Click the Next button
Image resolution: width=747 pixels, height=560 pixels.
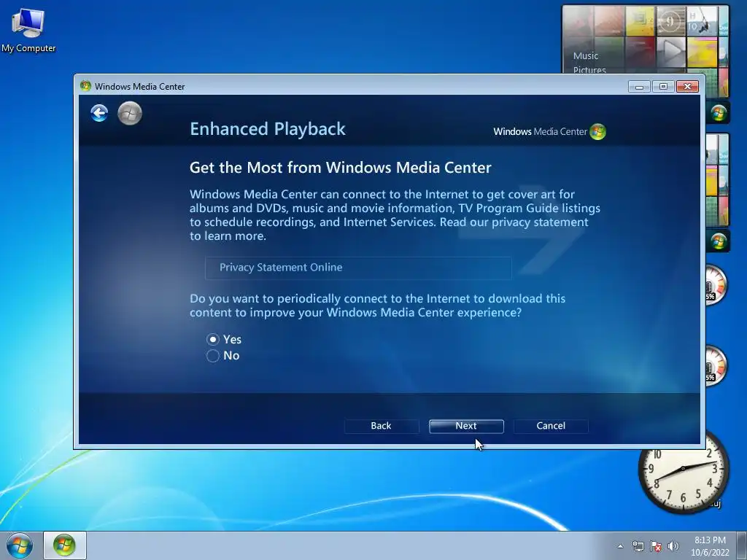point(466,426)
